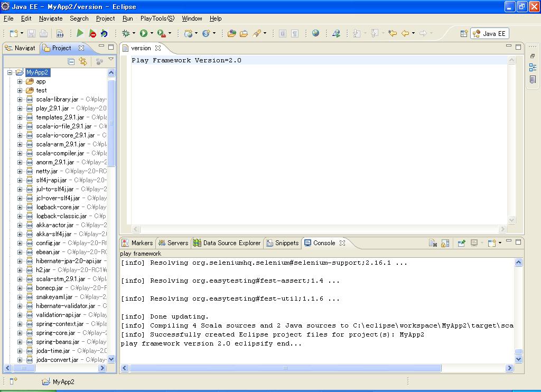The image size is (541, 392).
Task: Click the Open Task folder icon
Action: click(x=244, y=33)
